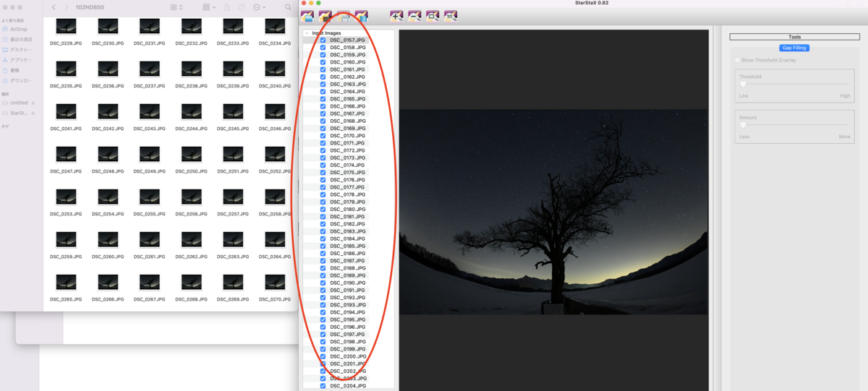This screenshot has width=868, height=391.
Task: Open 最近の項目 in the Finder sidebar
Action: pyautogui.click(x=17, y=40)
